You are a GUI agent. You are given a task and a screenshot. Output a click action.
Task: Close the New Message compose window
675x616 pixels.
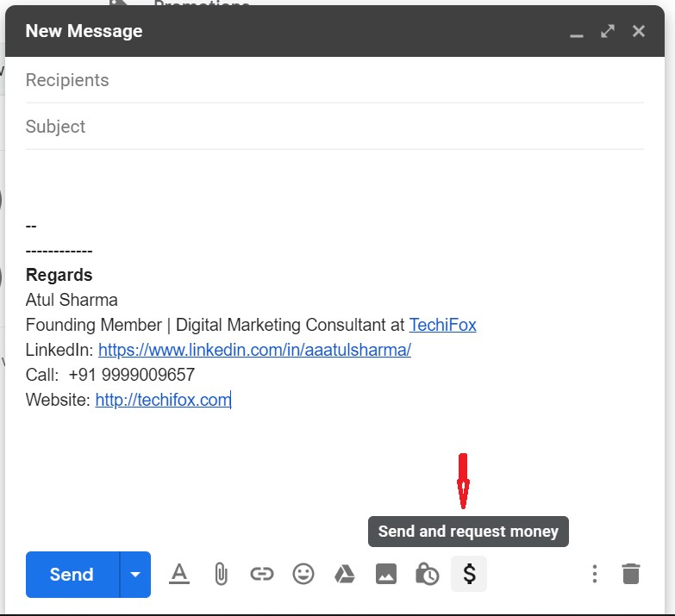[639, 31]
